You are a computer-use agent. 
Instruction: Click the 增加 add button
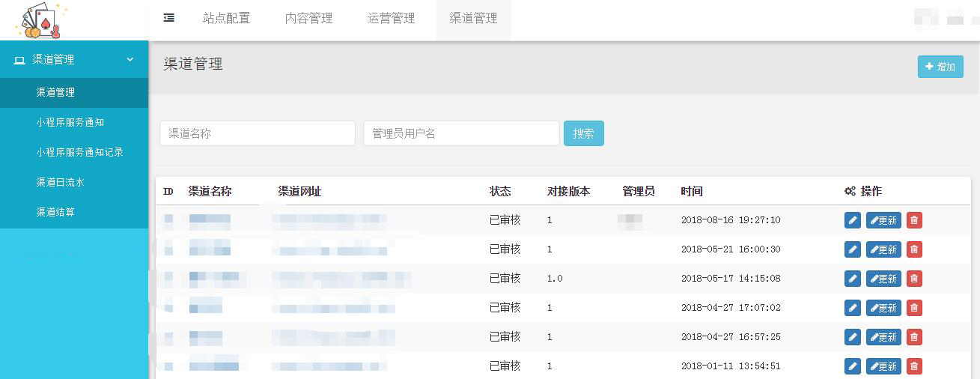pos(940,67)
